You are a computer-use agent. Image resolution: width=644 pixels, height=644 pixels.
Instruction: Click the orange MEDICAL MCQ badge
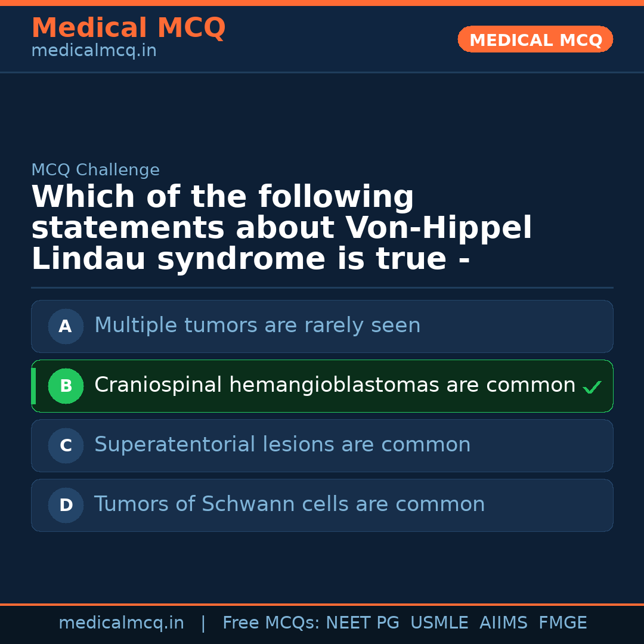coord(535,39)
